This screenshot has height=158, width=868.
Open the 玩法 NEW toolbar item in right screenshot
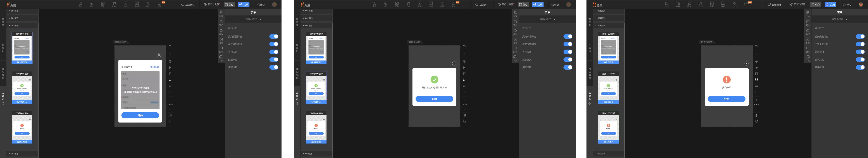pos(746,4)
